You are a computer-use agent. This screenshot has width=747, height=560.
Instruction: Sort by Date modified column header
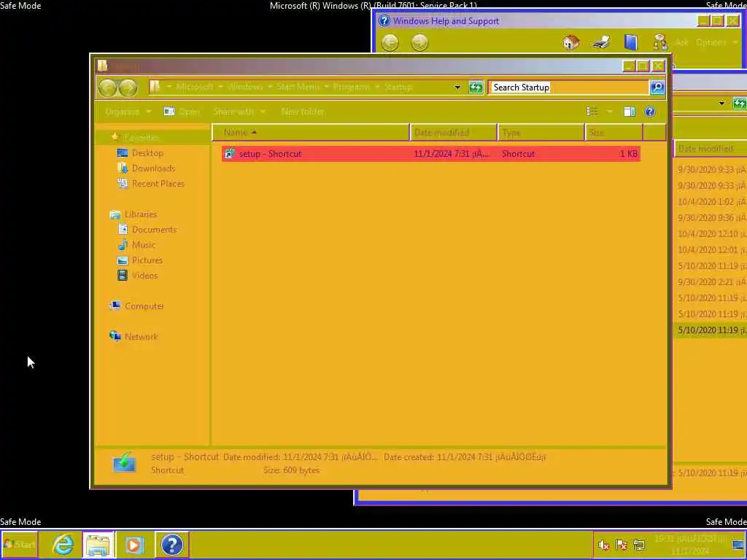(453, 133)
